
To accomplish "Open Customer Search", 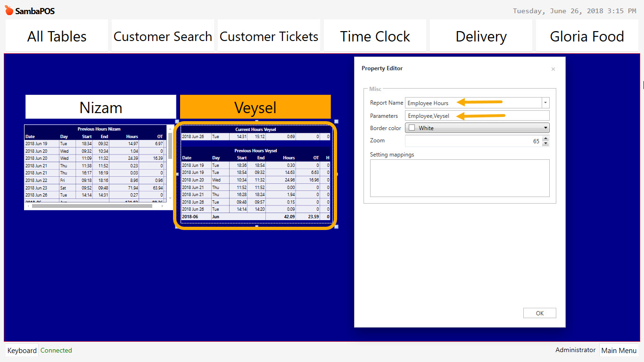I will pos(162,36).
